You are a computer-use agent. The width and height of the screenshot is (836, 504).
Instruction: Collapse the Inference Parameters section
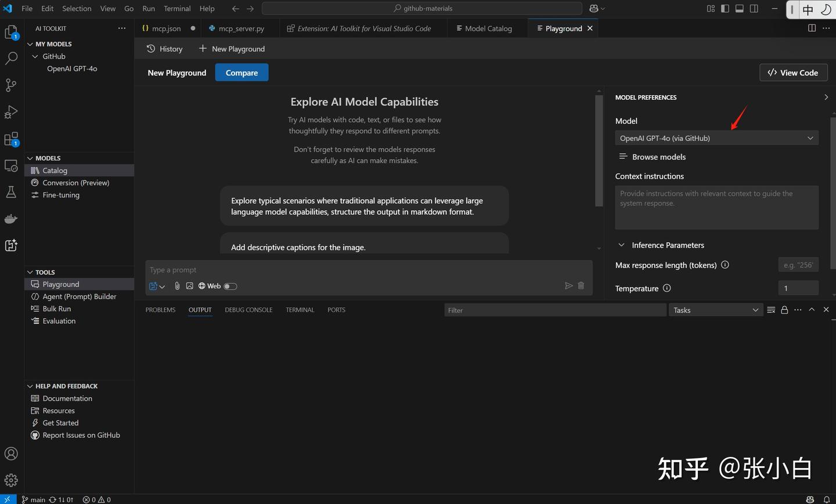[621, 245]
